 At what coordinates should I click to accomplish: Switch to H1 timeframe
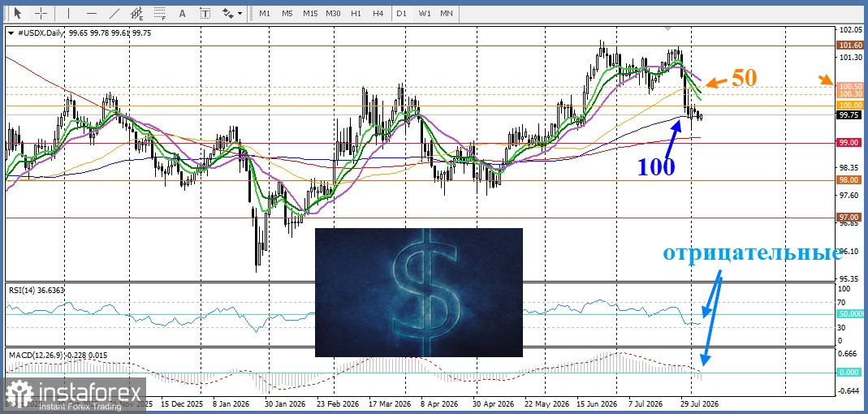(x=356, y=13)
